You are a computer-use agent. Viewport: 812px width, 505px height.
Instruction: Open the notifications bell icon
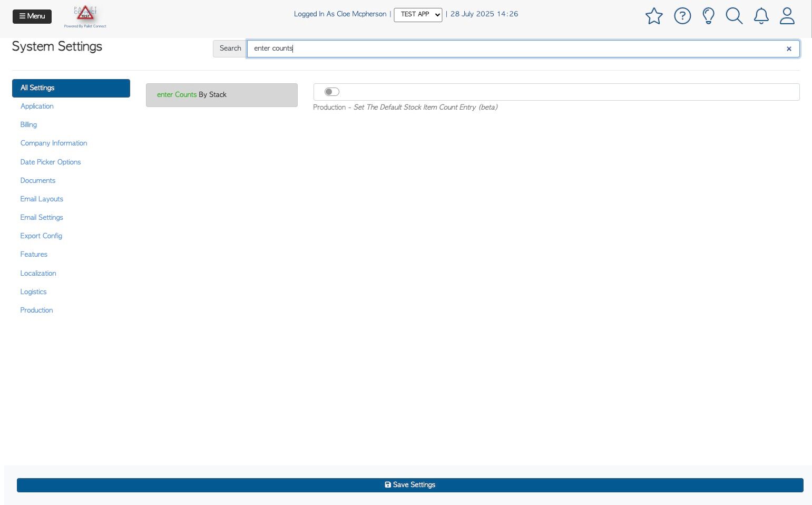click(x=761, y=16)
